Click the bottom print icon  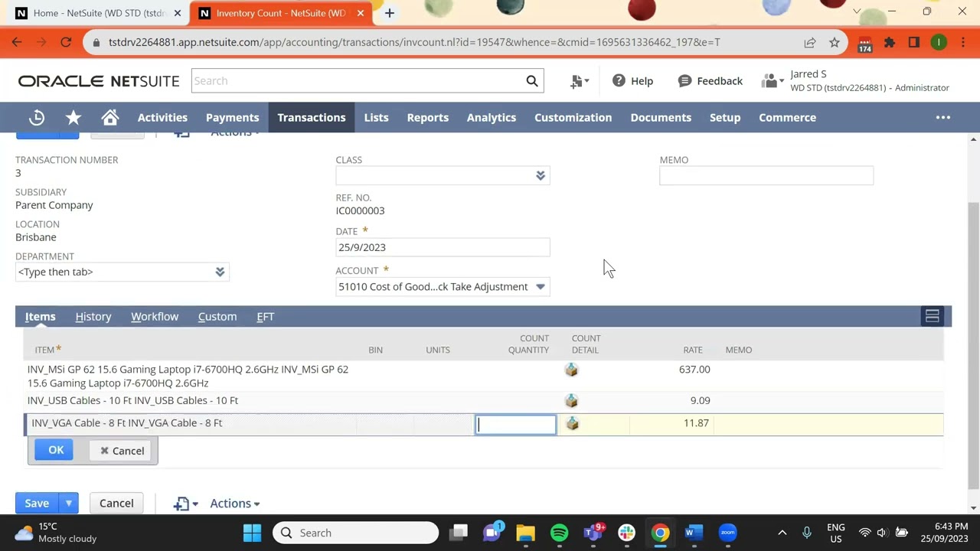(x=181, y=504)
